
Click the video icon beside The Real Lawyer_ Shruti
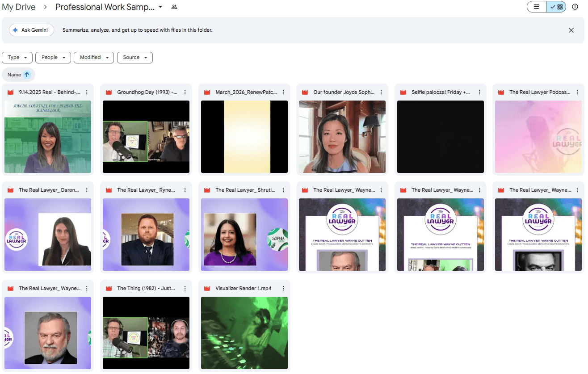207,190
